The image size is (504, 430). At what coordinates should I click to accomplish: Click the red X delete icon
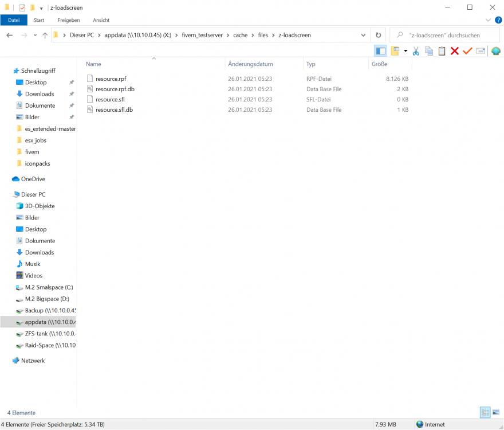pos(455,51)
